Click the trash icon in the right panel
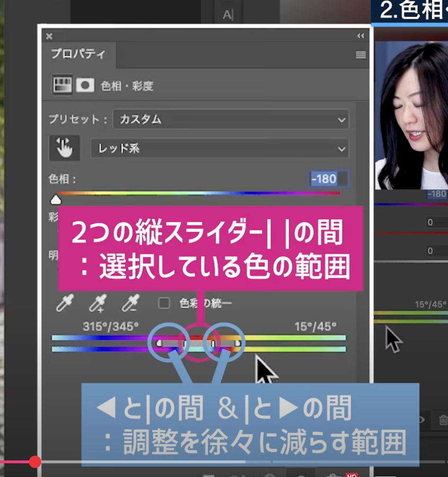This screenshot has width=448, height=477. tap(443, 420)
